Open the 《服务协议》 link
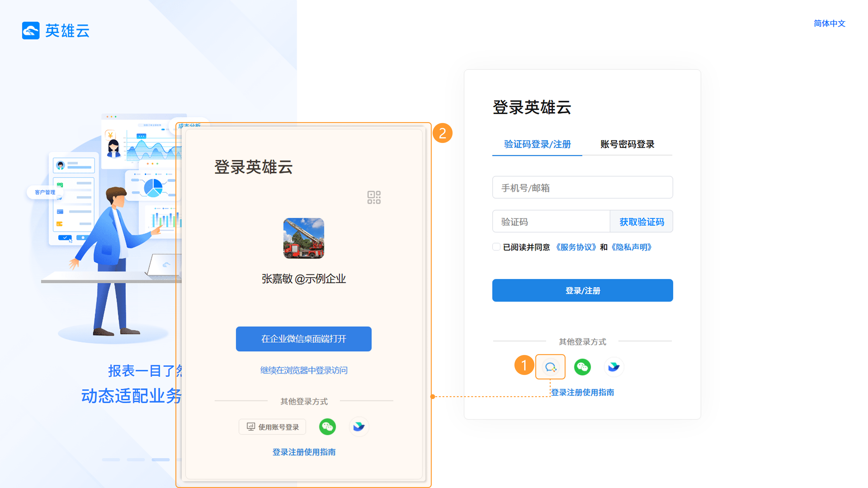This screenshot has height=488, width=868. (576, 247)
